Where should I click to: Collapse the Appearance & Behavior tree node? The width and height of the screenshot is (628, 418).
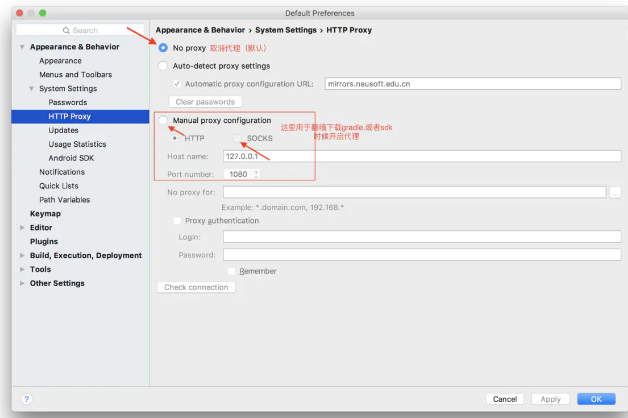coord(22,47)
